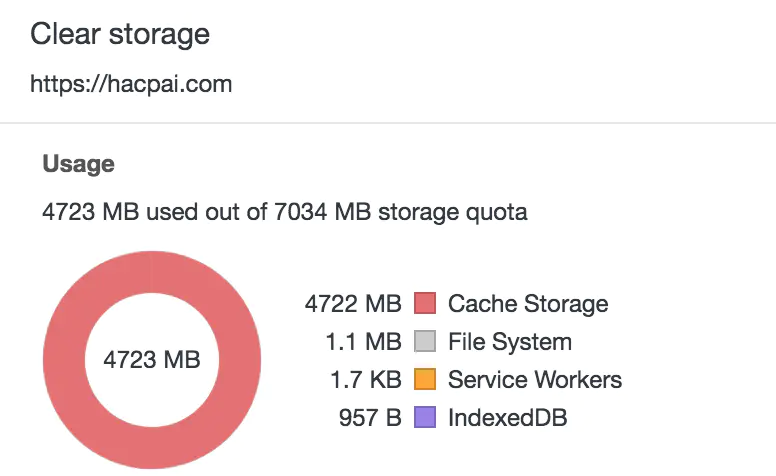The width and height of the screenshot is (776, 476).
Task: Click the gray File System color swatch
Action: coord(426,342)
